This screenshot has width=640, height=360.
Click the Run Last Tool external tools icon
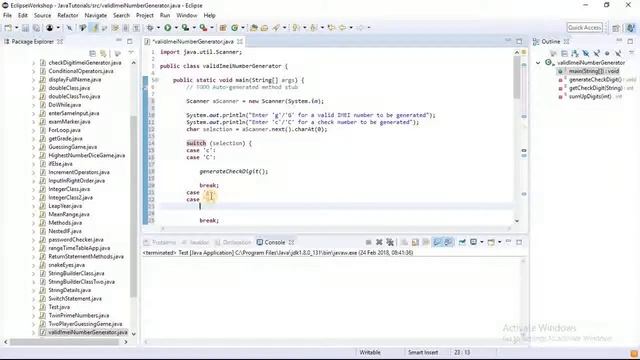pos(204,28)
